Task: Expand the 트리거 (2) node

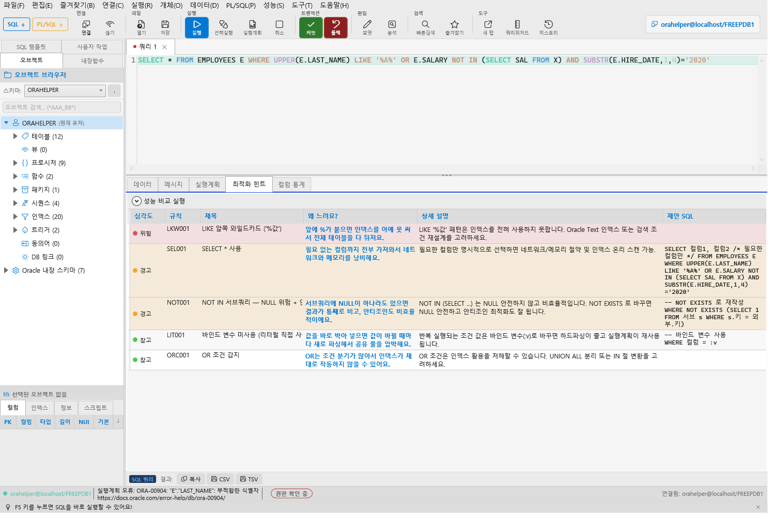Action: pyautogui.click(x=16, y=230)
